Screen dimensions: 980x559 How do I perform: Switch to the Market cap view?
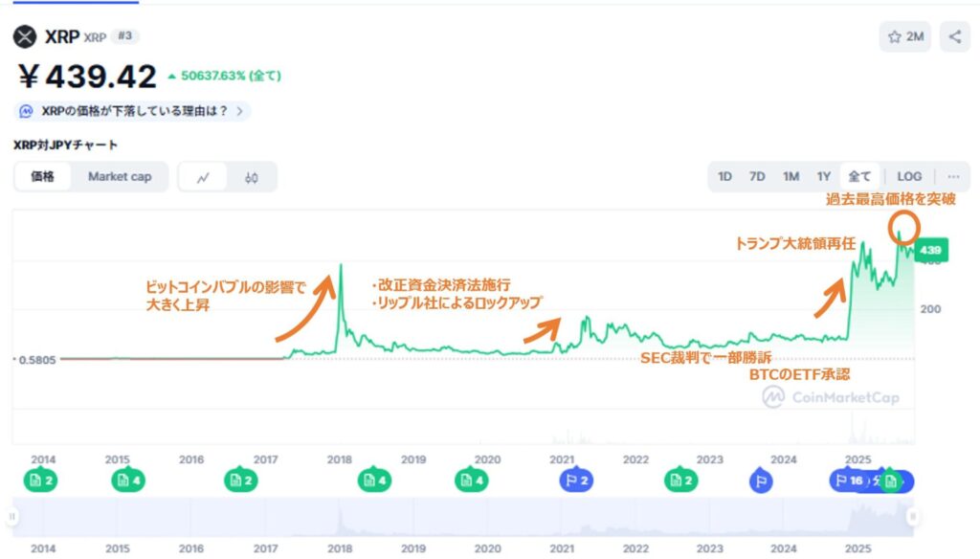(120, 176)
